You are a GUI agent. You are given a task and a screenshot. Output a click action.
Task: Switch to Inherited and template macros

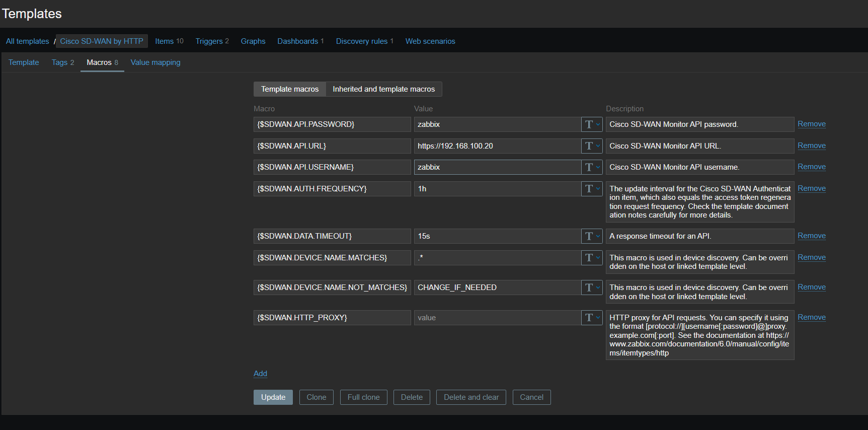[x=383, y=89]
